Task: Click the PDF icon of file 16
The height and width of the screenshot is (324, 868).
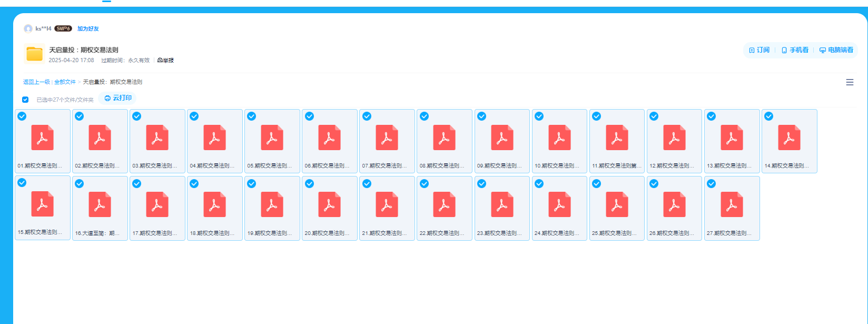Action: tap(100, 204)
